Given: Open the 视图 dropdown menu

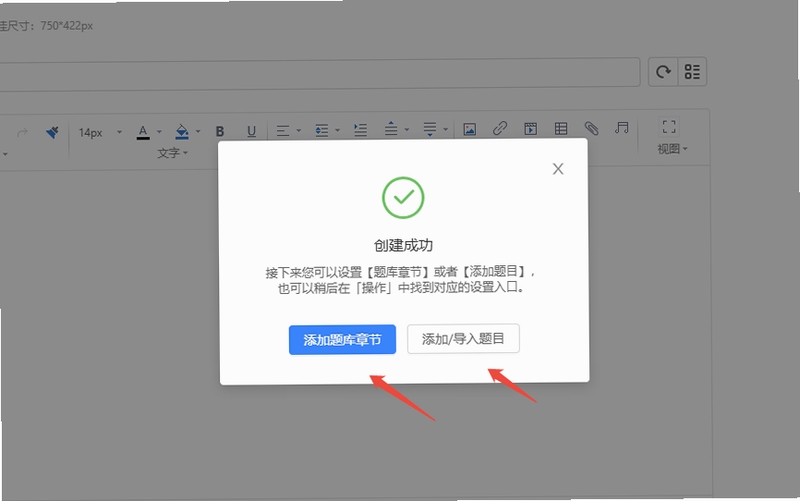Looking at the screenshot, I should (x=672, y=149).
